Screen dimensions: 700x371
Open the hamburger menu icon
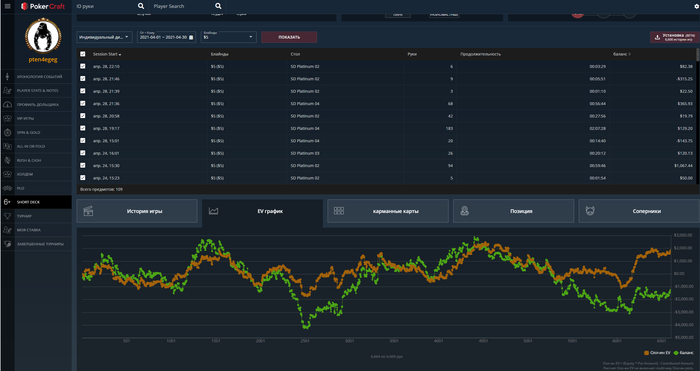(7, 6)
